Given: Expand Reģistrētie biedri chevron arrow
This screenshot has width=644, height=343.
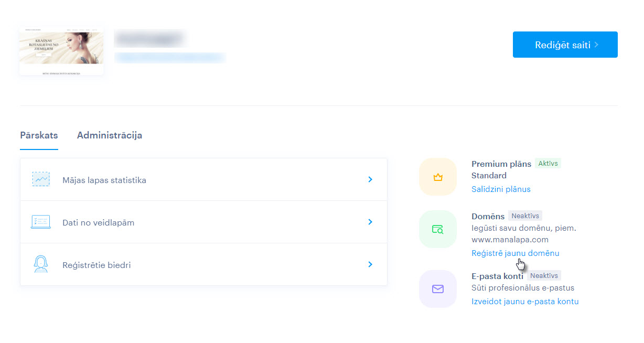Looking at the screenshot, I should tap(370, 264).
